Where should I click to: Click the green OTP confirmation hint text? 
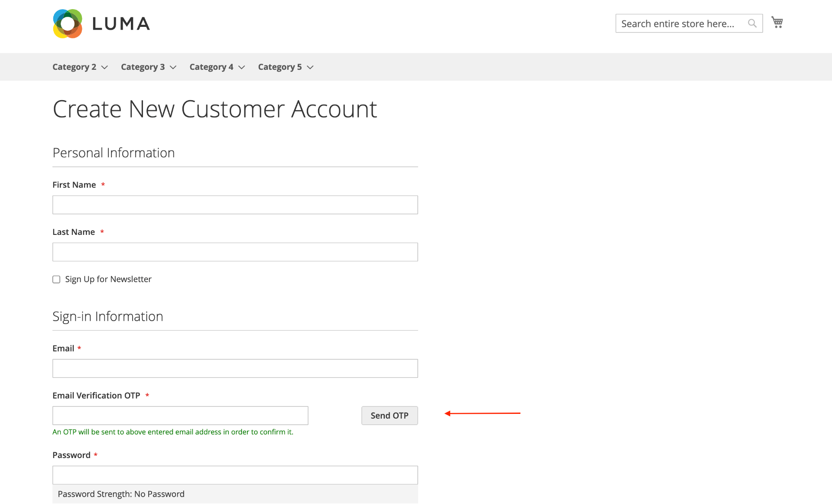173,432
